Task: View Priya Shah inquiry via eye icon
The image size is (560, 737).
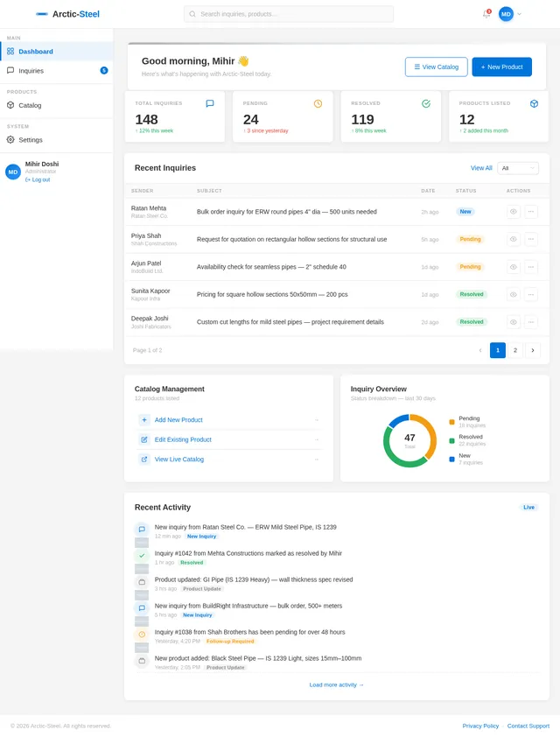Action: coord(514,239)
